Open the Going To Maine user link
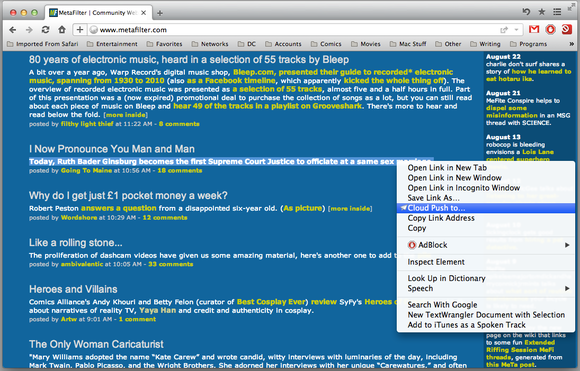Image resolution: width=580 pixels, height=371 pixels. point(86,171)
